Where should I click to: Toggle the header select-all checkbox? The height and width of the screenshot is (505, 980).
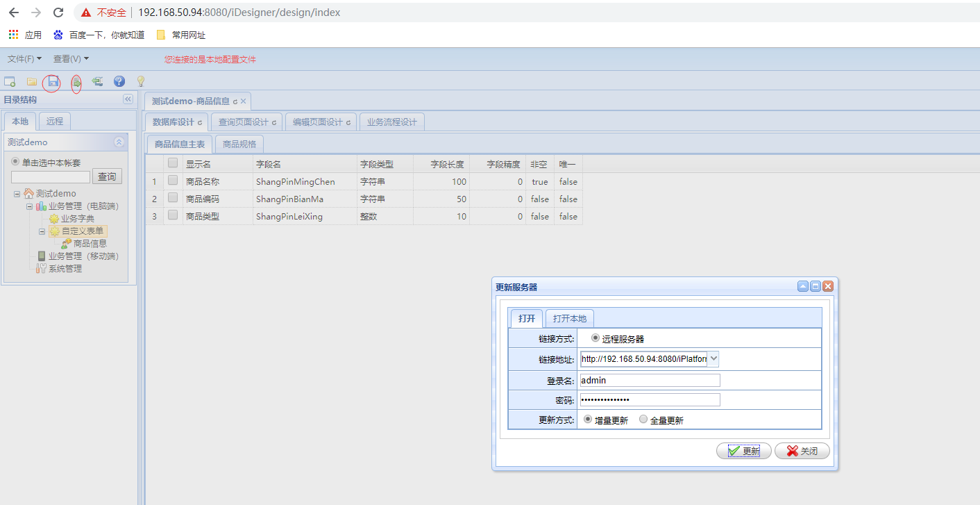(x=173, y=163)
